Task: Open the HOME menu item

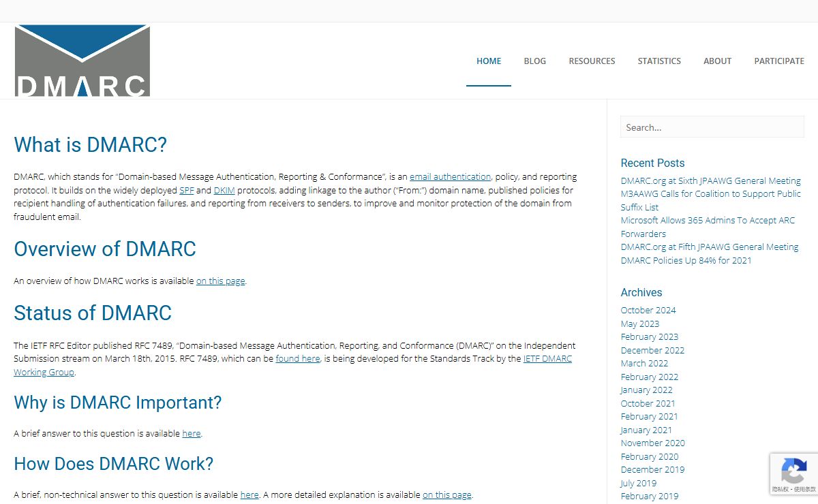Action: click(x=489, y=61)
